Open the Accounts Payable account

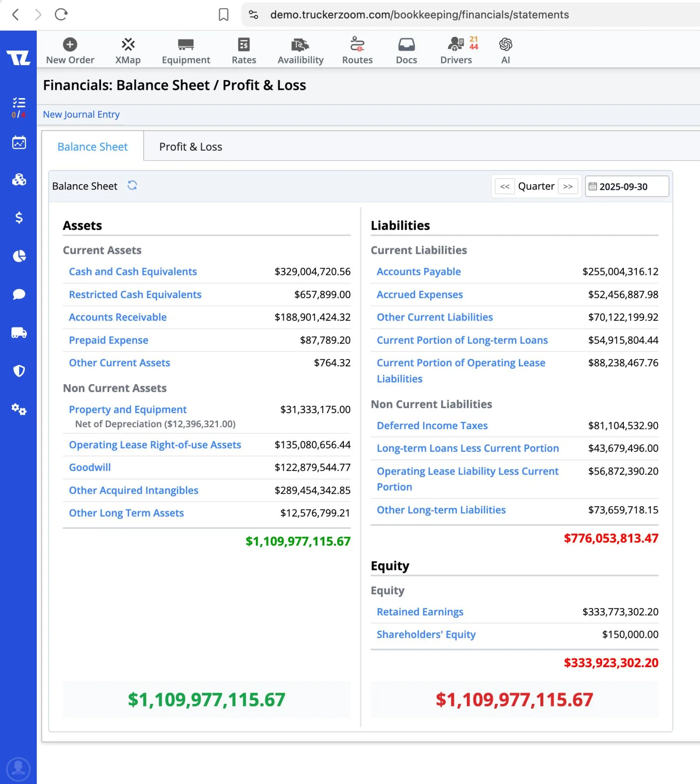419,272
